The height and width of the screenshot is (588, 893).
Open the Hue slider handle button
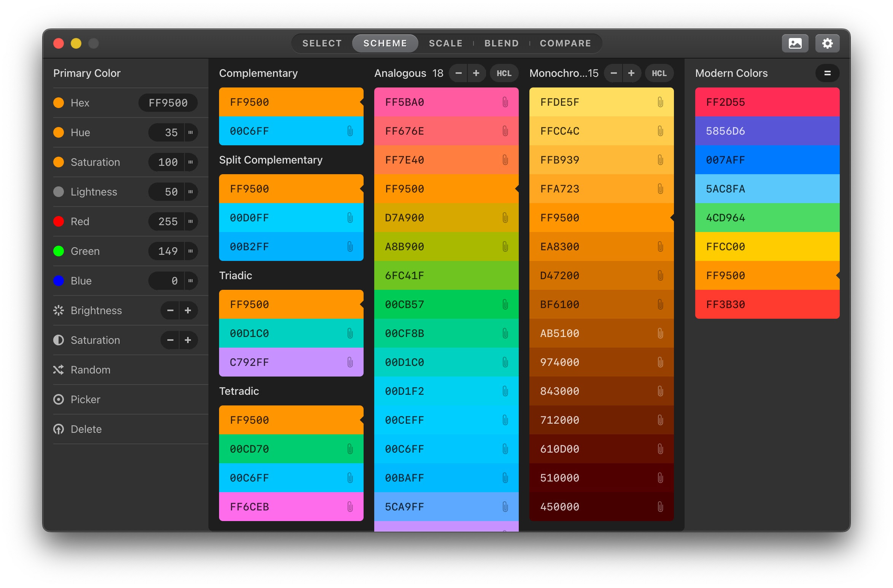[191, 132]
